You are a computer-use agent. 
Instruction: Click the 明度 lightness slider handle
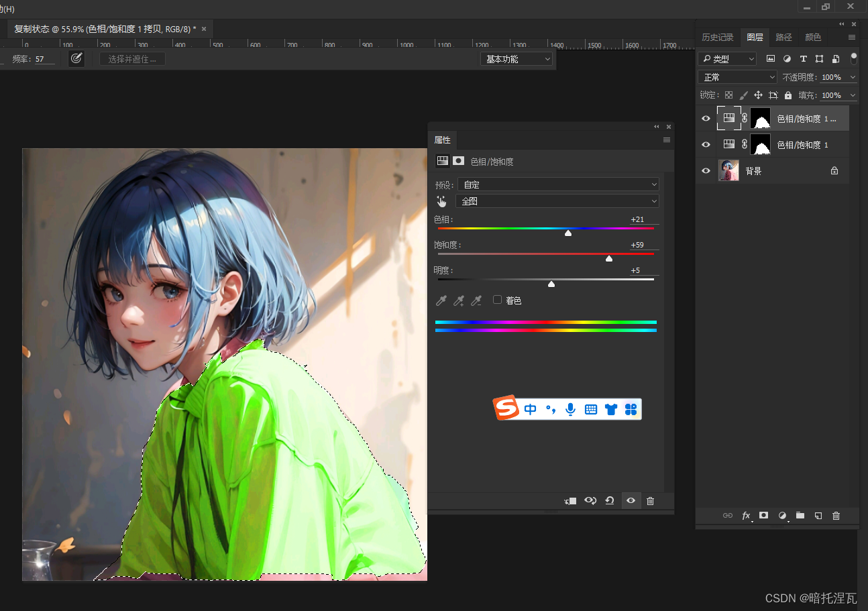click(551, 284)
